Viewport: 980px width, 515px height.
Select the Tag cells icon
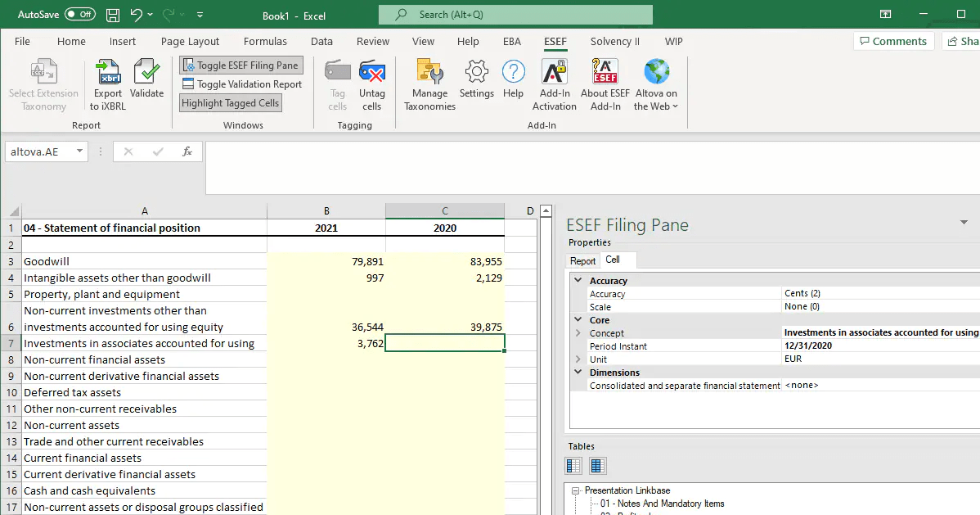(337, 79)
